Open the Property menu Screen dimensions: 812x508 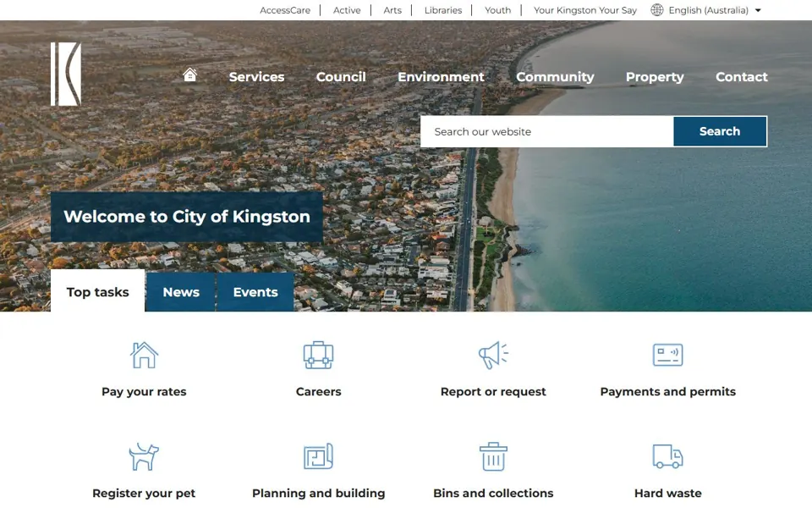[655, 77]
